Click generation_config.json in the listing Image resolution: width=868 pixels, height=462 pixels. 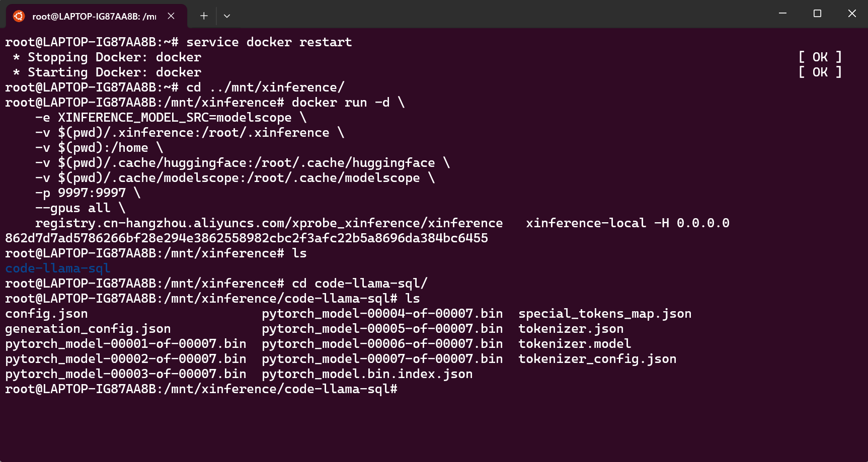click(x=88, y=329)
